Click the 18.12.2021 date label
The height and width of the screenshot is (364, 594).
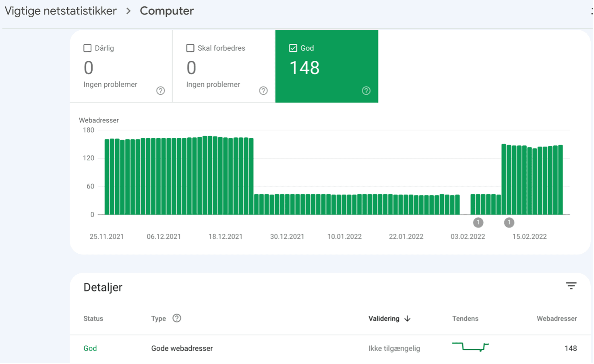click(x=226, y=237)
